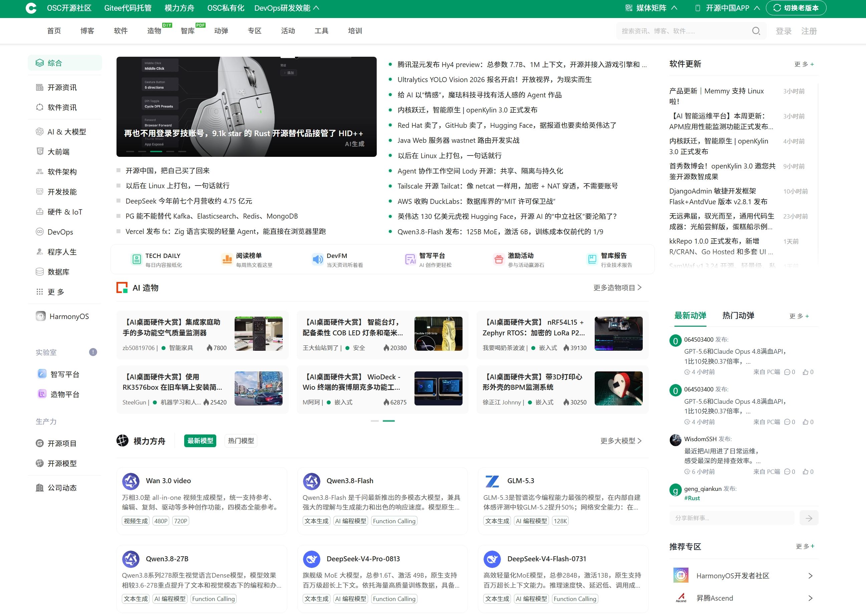Click the search magnifier icon
Viewport: 866px width, 616px height.
coord(756,31)
